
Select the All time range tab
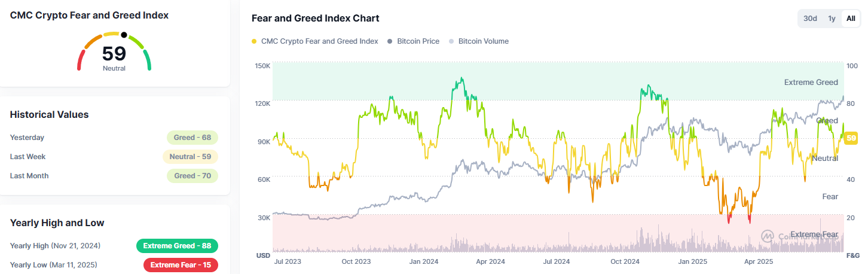coord(851,19)
